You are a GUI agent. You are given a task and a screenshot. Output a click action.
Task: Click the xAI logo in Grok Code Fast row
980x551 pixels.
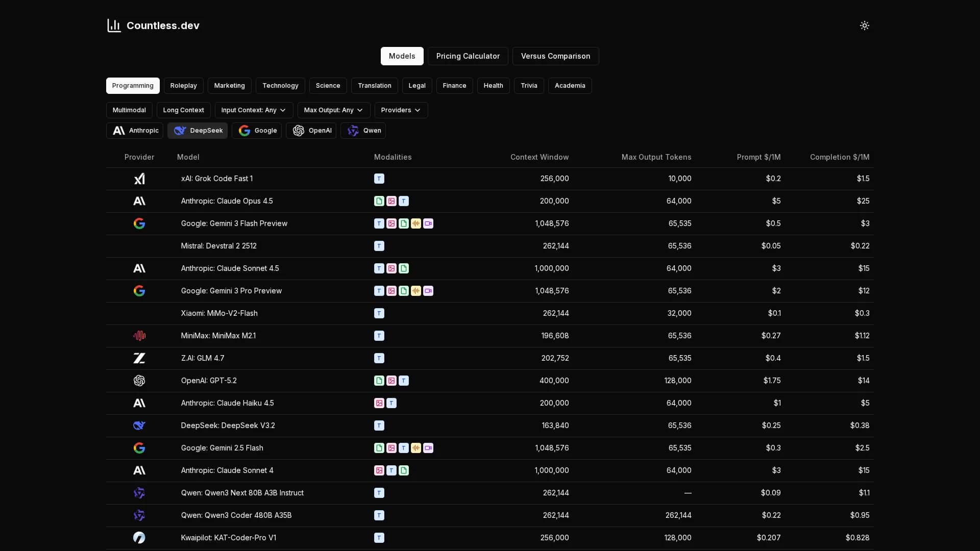[x=139, y=179]
